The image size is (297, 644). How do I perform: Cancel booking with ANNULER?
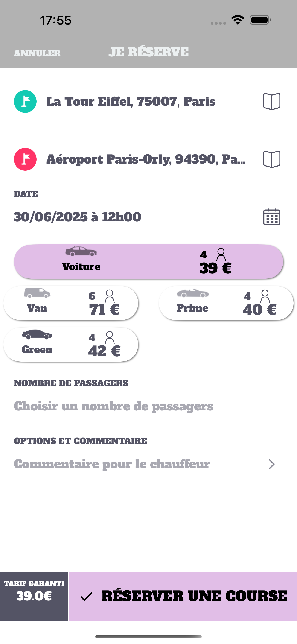click(x=37, y=53)
